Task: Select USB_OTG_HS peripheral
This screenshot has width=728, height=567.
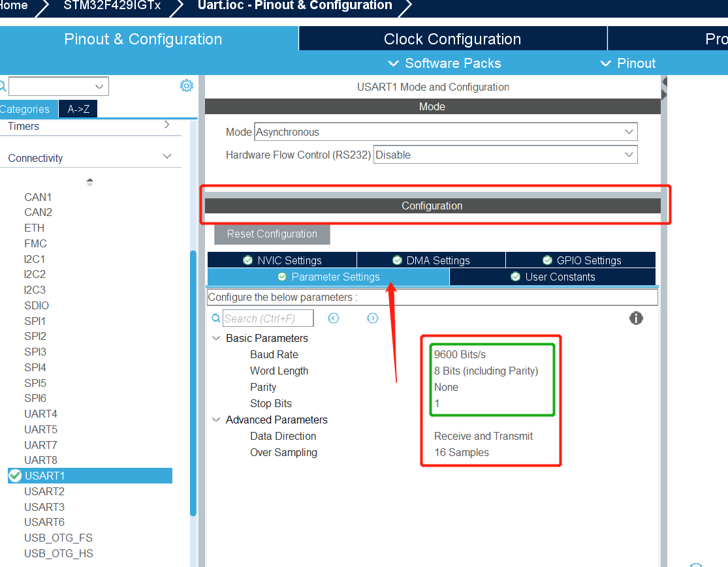Action: [x=59, y=553]
